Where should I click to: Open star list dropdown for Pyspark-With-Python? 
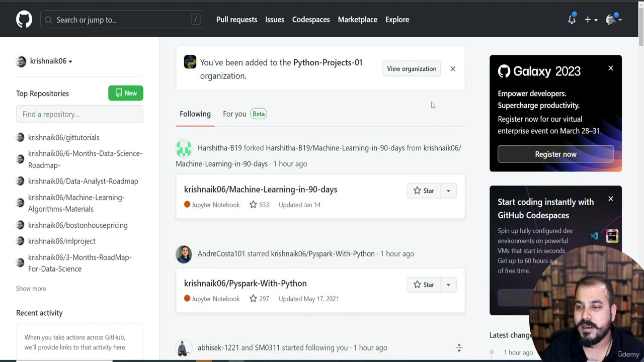(448, 285)
